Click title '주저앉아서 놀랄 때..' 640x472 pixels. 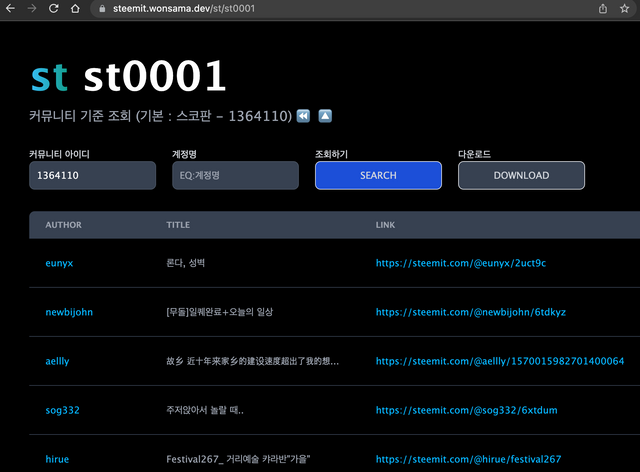(x=205, y=410)
